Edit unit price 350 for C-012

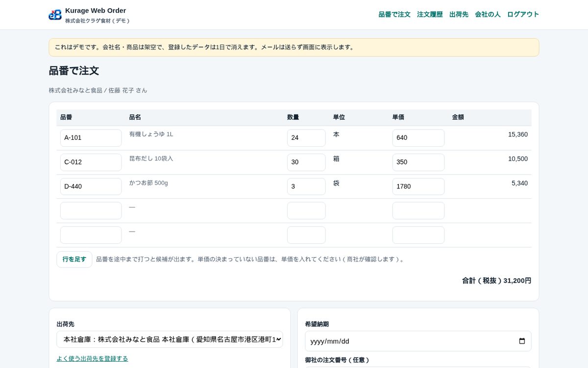pos(418,162)
